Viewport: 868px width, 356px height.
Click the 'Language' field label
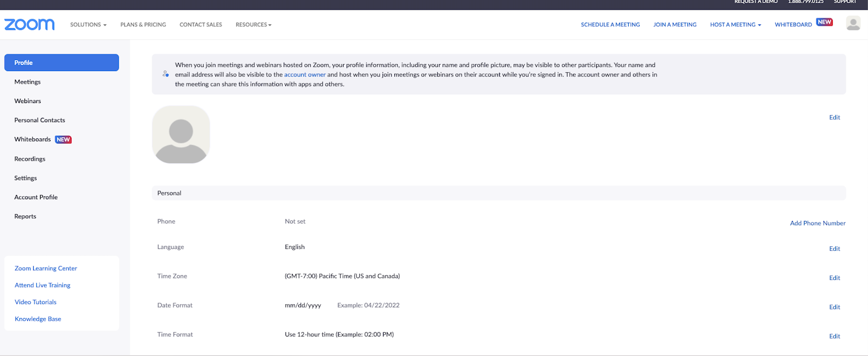coord(170,247)
